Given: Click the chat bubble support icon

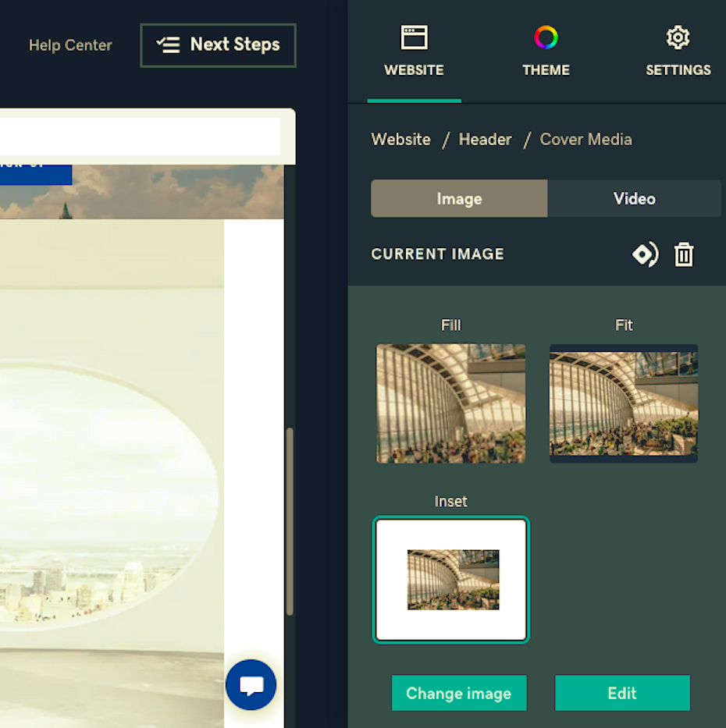Looking at the screenshot, I should [251, 684].
